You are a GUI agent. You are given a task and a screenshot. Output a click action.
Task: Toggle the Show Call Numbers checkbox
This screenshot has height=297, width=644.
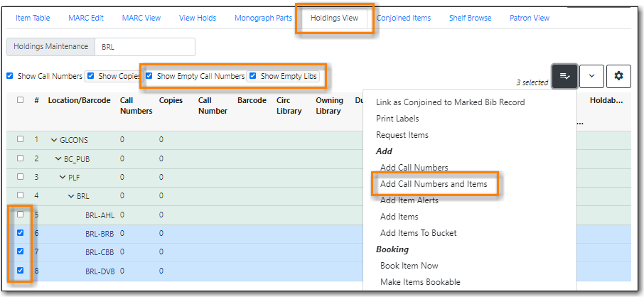click(9, 76)
